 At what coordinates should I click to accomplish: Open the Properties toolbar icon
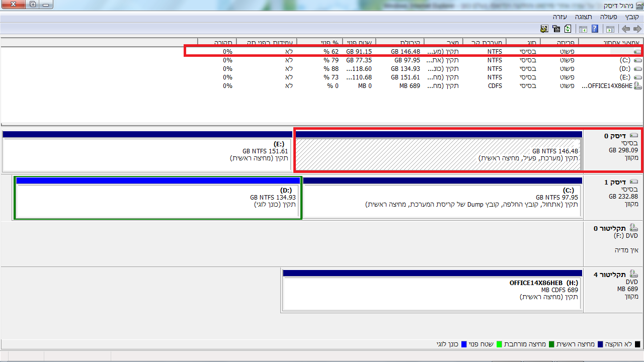(x=556, y=29)
